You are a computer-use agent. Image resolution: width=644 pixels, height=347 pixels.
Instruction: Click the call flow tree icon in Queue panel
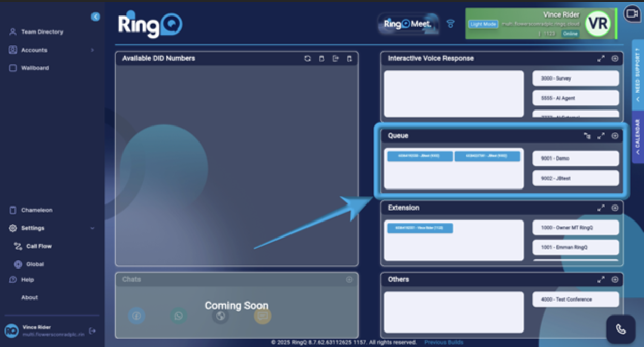588,136
